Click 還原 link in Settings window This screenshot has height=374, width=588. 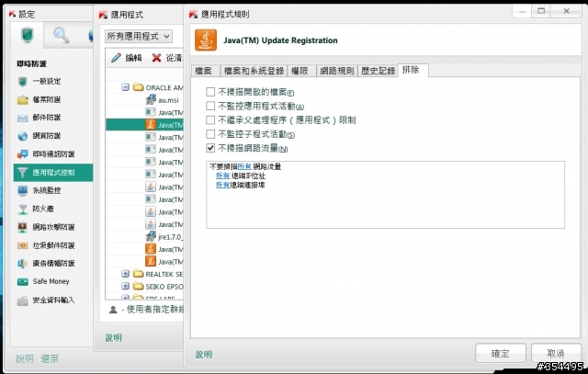[x=50, y=358]
